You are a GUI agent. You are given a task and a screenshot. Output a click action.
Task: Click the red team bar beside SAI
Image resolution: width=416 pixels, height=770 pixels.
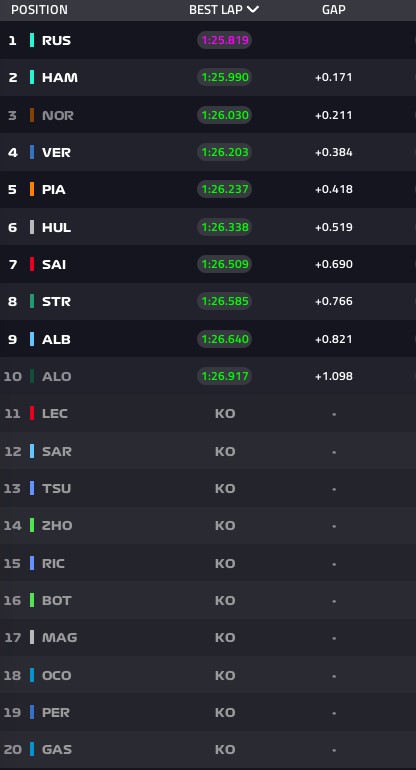point(32,264)
